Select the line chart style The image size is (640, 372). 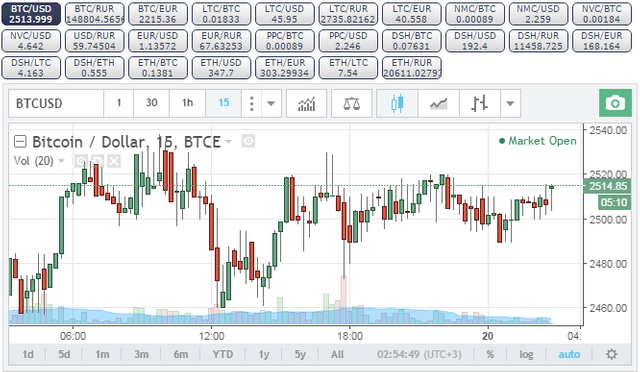438,103
